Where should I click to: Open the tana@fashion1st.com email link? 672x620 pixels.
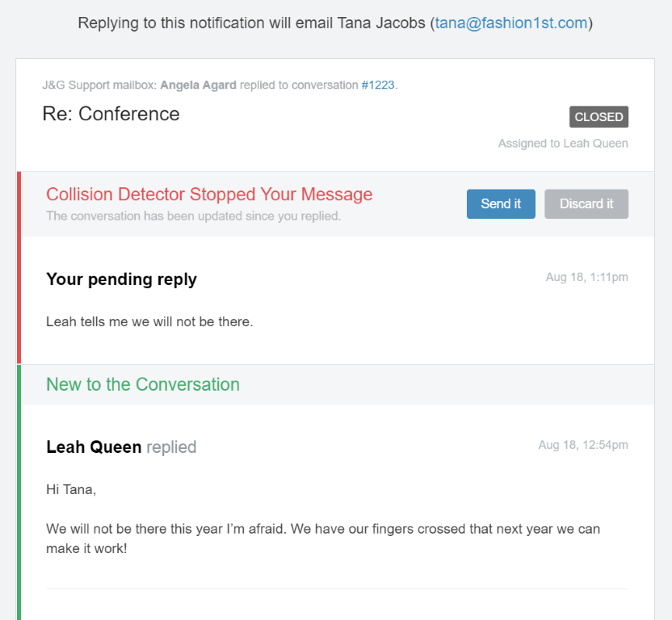pyautogui.click(x=511, y=23)
